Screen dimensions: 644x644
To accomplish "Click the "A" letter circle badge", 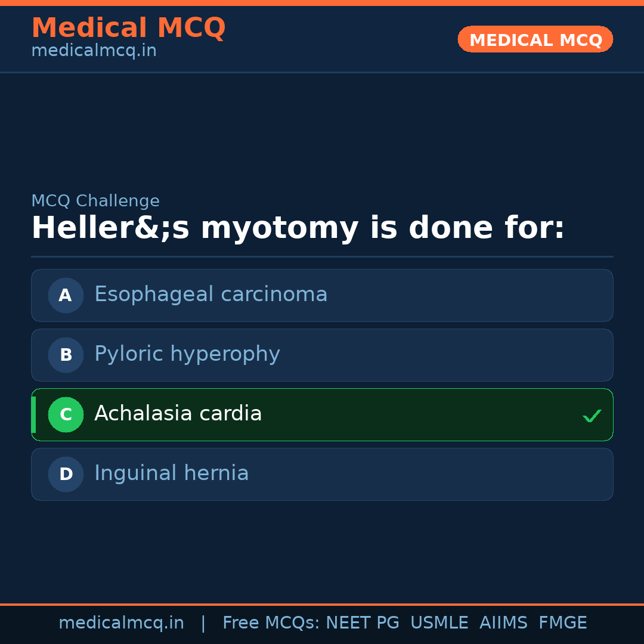I will (66, 295).
